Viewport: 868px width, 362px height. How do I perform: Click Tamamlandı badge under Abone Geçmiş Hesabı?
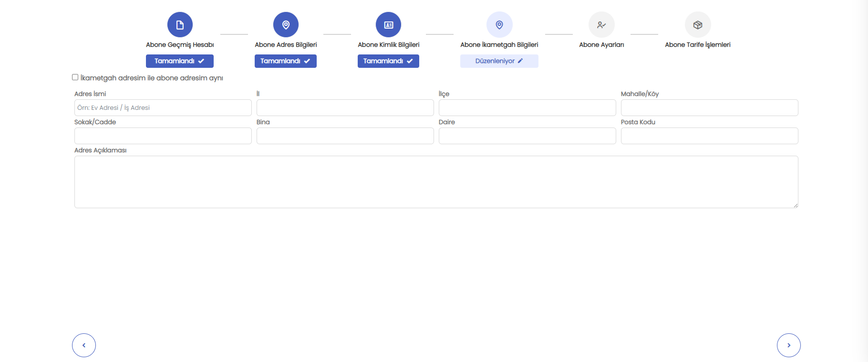(x=180, y=61)
